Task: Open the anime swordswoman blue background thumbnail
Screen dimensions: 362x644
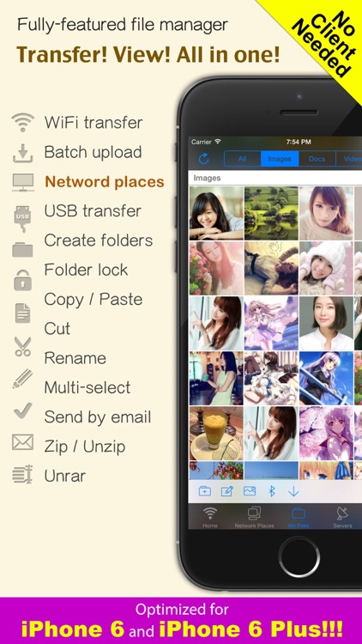Action: pyautogui.click(x=326, y=379)
